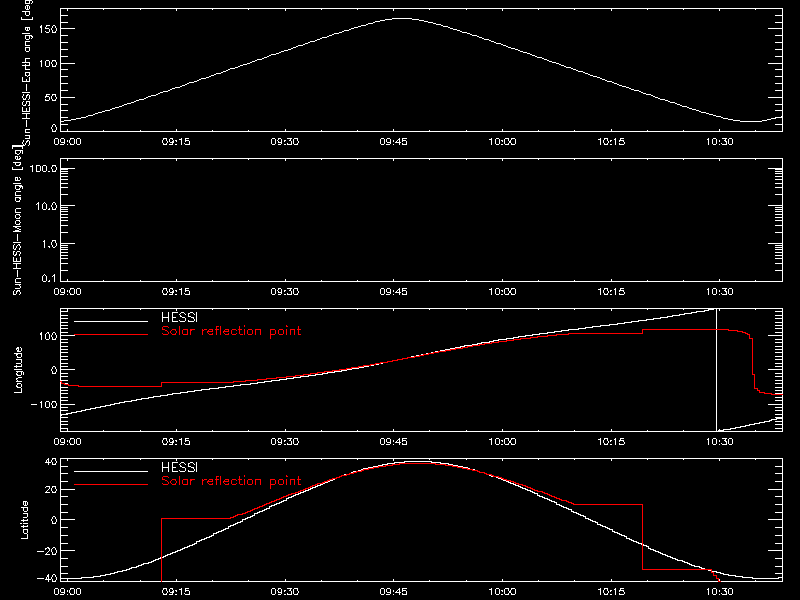Click the 40 tick on Latitude plot
The image size is (800, 600).
point(51,462)
